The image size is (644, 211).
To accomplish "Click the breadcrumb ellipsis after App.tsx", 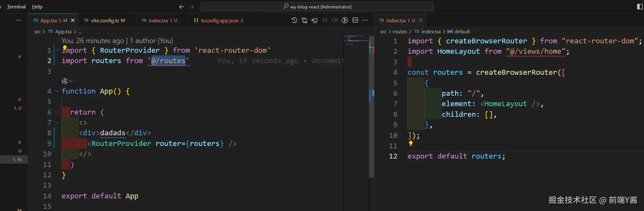I will tap(80, 32).
